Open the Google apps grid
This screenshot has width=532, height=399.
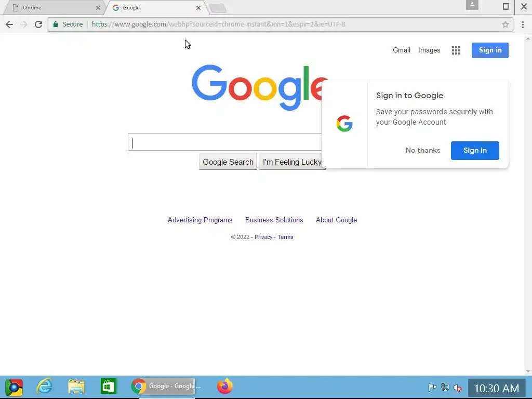click(x=456, y=50)
